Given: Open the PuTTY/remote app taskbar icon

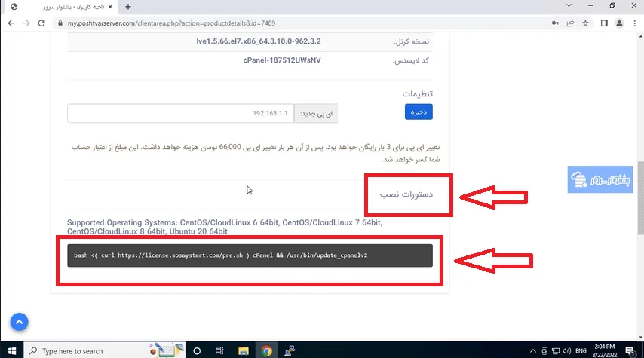Looking at the screenshot, I should pos(290,351).
